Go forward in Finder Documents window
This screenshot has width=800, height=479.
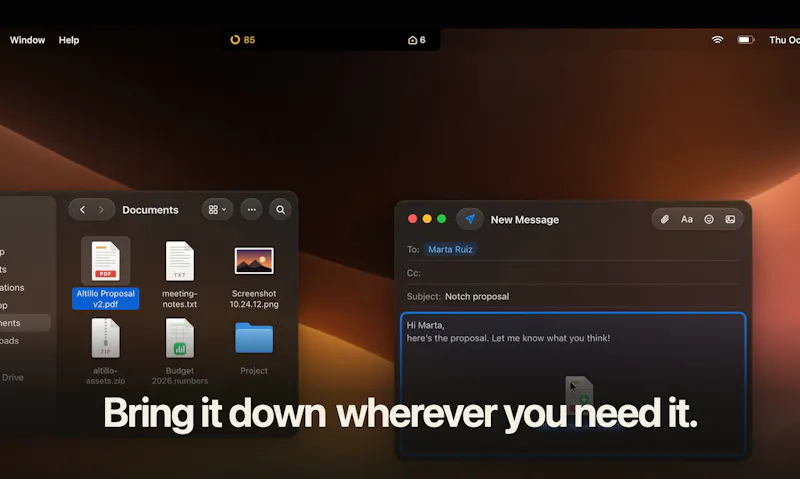[101, 210]
